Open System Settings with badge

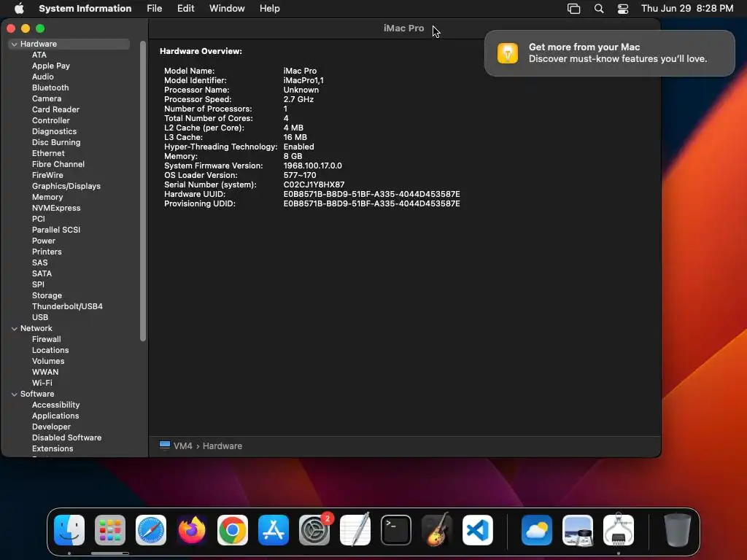[314, 529]
